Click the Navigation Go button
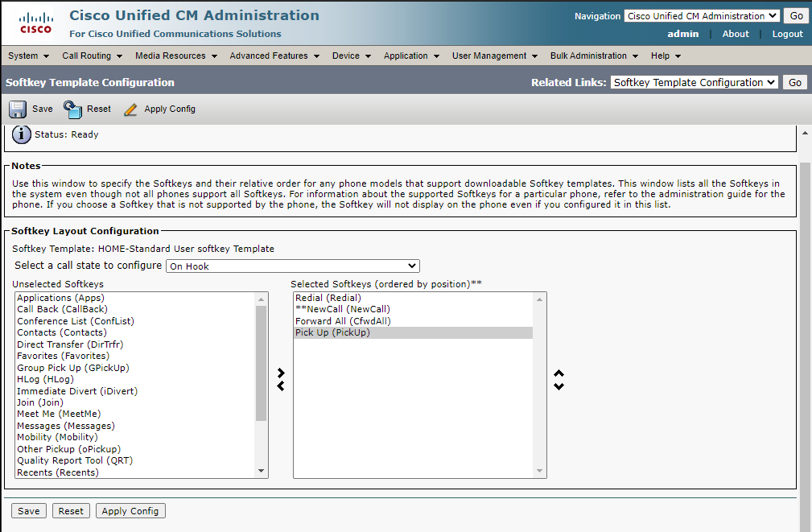Screen dimensions: 812x532 (796, 16)
